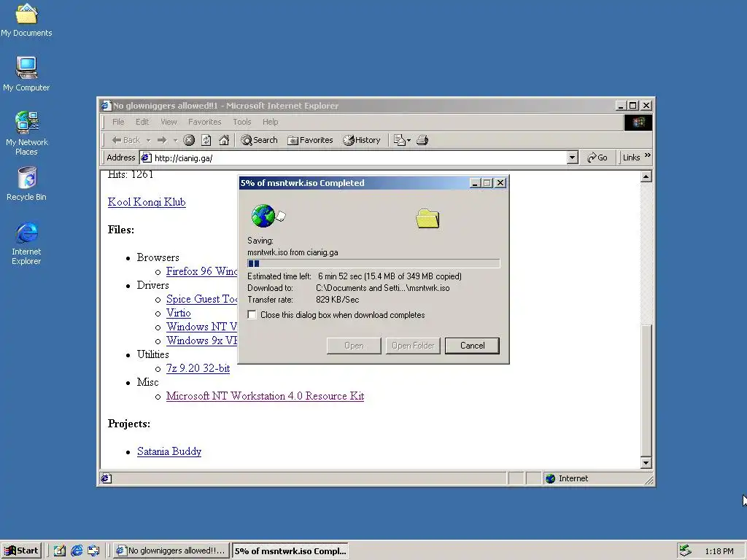Open the My Documents desktop icon
747x560 pixels.
point(26,20)
